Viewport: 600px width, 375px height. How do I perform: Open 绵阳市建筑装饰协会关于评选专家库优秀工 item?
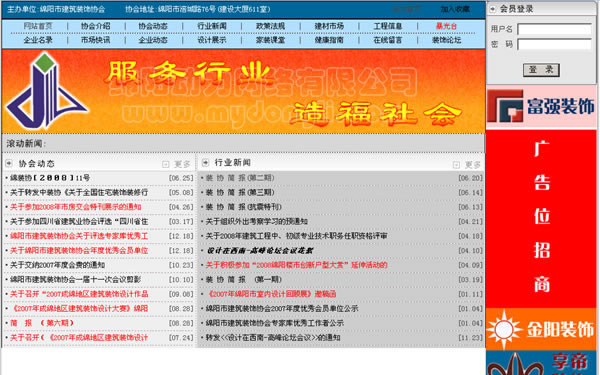(79, 236)
